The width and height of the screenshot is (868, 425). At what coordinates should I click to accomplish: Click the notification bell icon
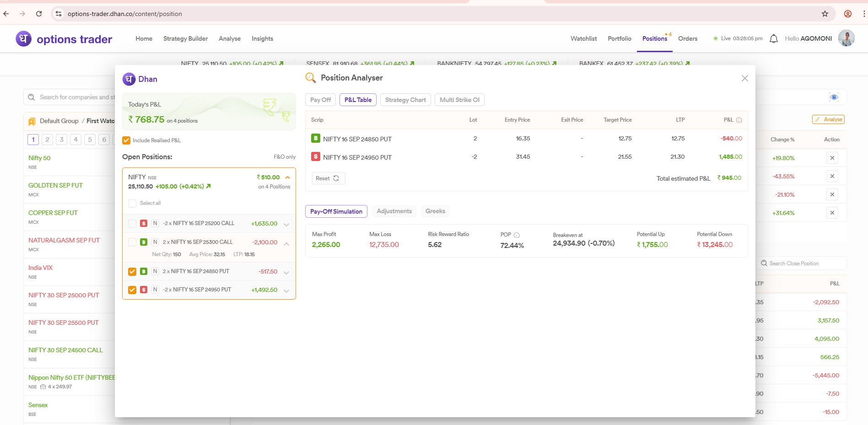tap(773, 39)
